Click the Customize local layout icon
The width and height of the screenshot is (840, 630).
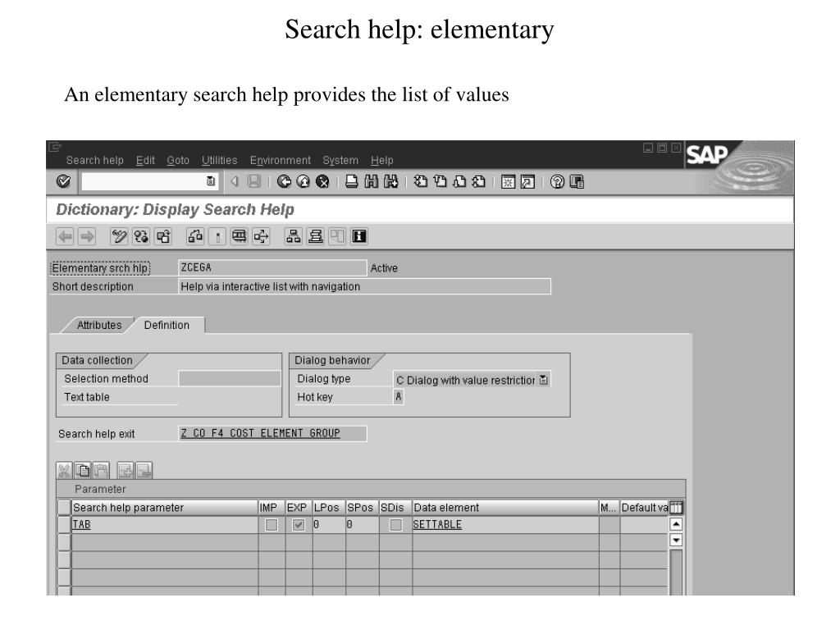577,182
